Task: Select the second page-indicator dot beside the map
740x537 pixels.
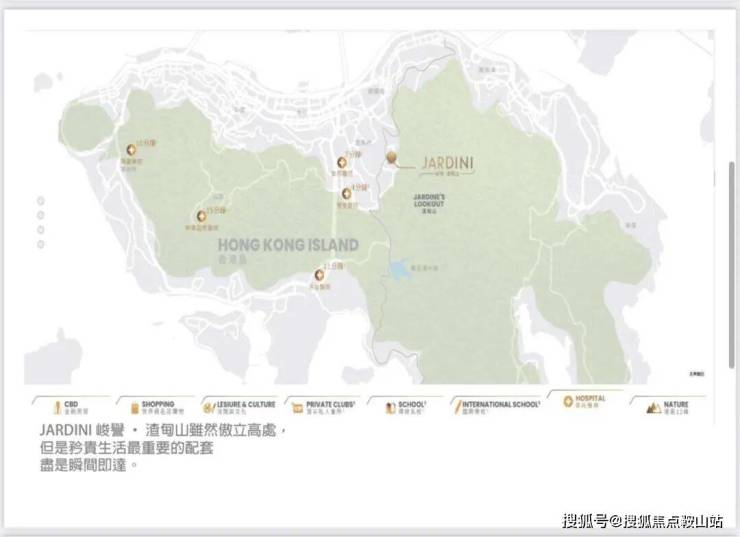Action: click(41, 215)
